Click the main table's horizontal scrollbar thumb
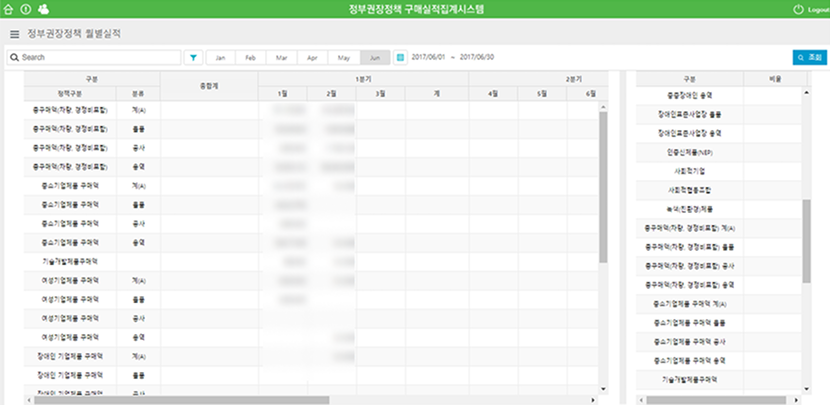Screen dimensions: 830x405 coord(182,400)
